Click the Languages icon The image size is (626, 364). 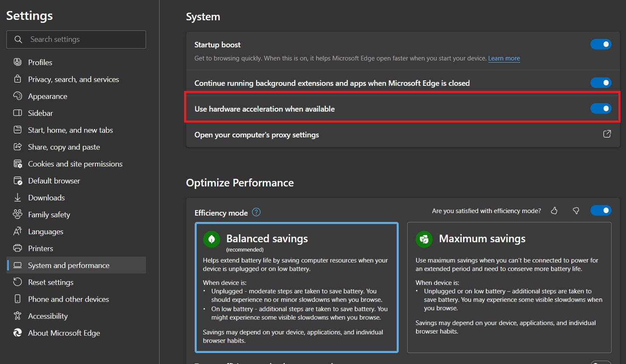tap(17, 231)
